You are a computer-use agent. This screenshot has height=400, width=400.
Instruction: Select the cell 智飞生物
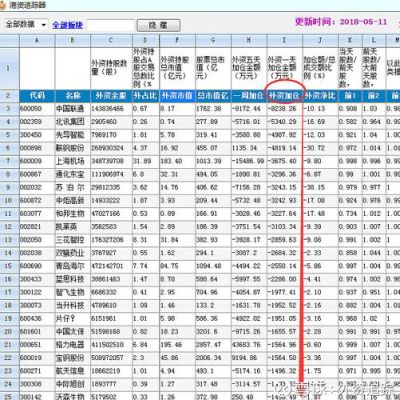point(73,292)
